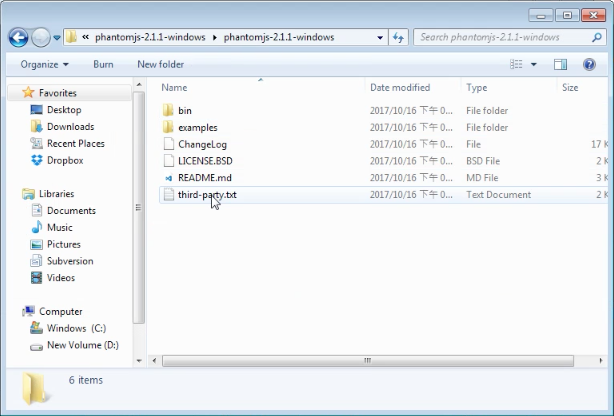
Task: Open the Music library
Action: click(60, 227)
